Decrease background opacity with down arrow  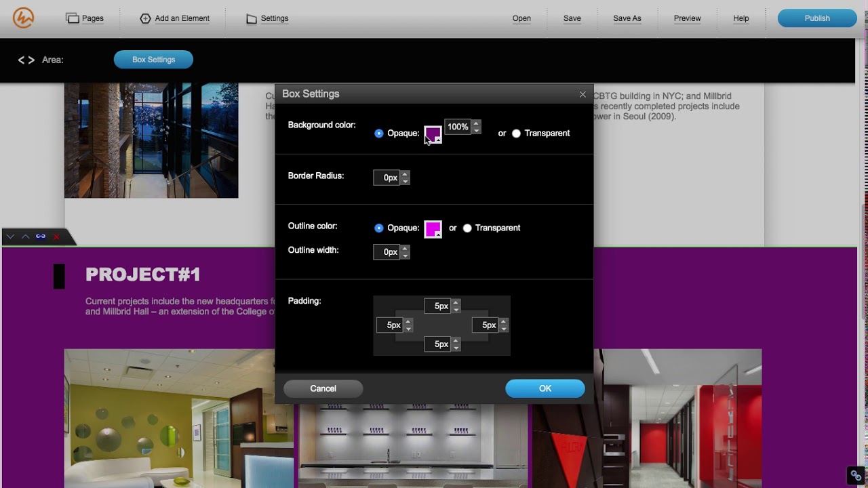pyautogui.click(x=476, y=130)
